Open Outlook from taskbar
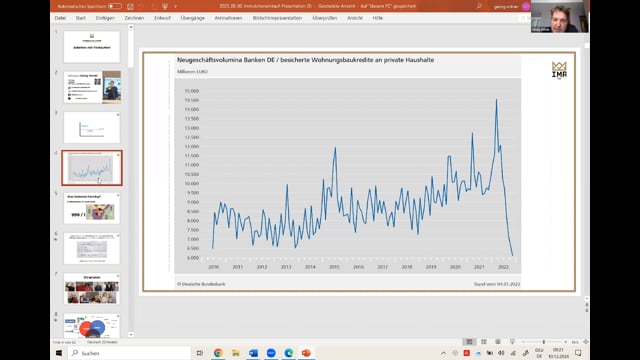The height and width of the screenshot is (360, 640). coord(253,353)
